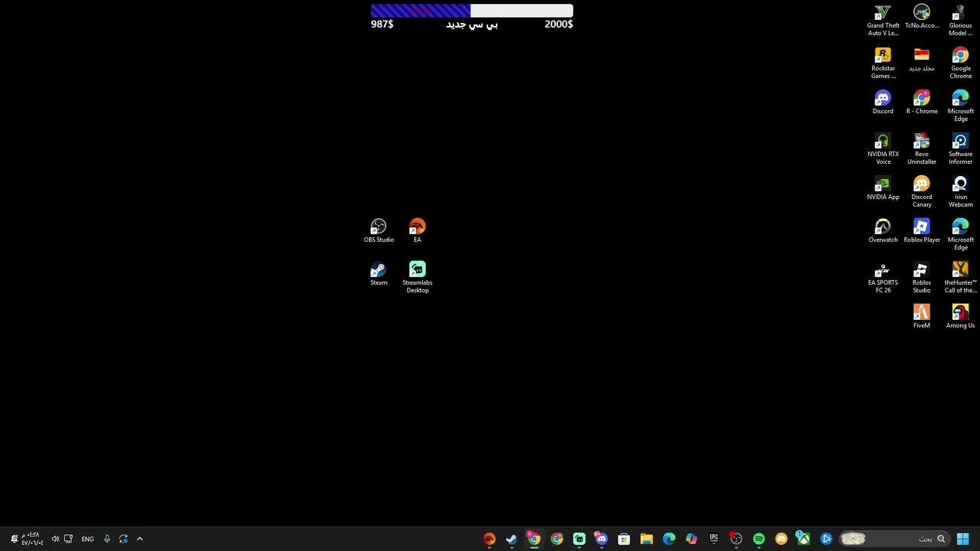The width and height of the screenshot is (980, 551).
Task: Open Epic Games Launcher from the taskbar
Action: [x=714, y=539]
